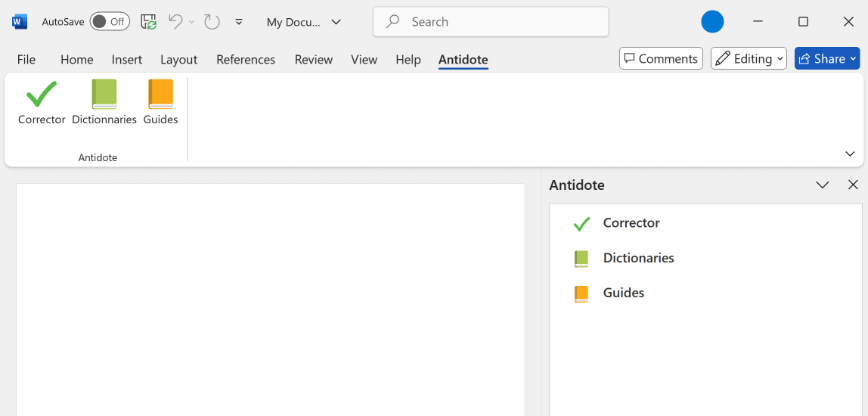Redo the last action
This screenshot has height=416, width=868.
tap(212, 22)
